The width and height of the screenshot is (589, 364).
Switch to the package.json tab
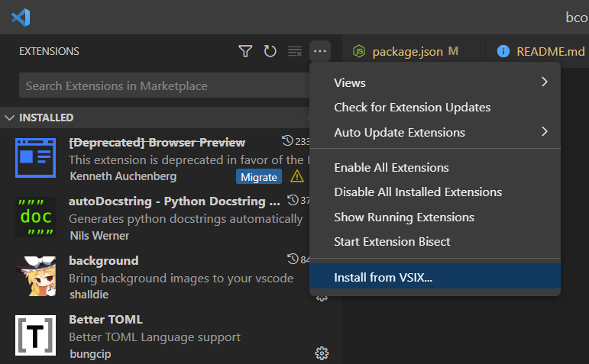[413, 51]
